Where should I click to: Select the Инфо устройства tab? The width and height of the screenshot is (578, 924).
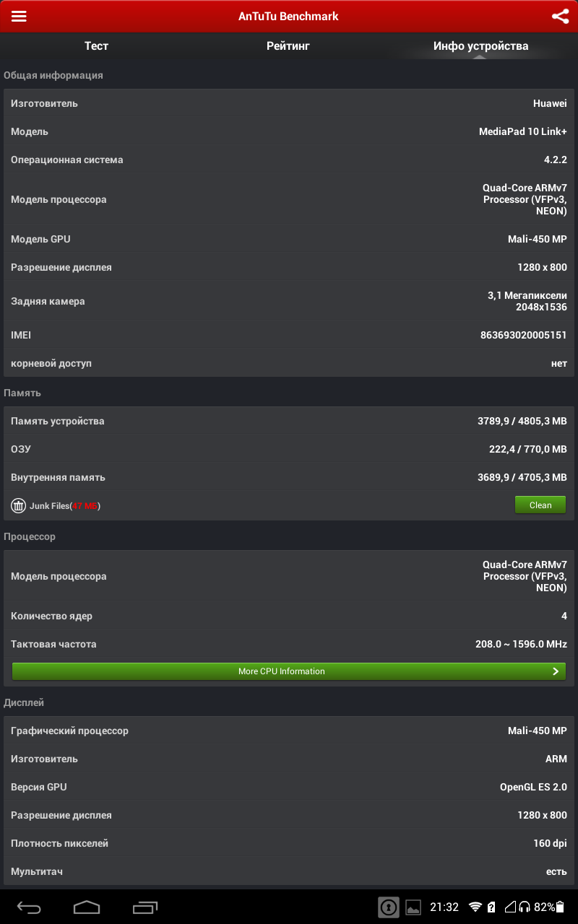(481, 46)
